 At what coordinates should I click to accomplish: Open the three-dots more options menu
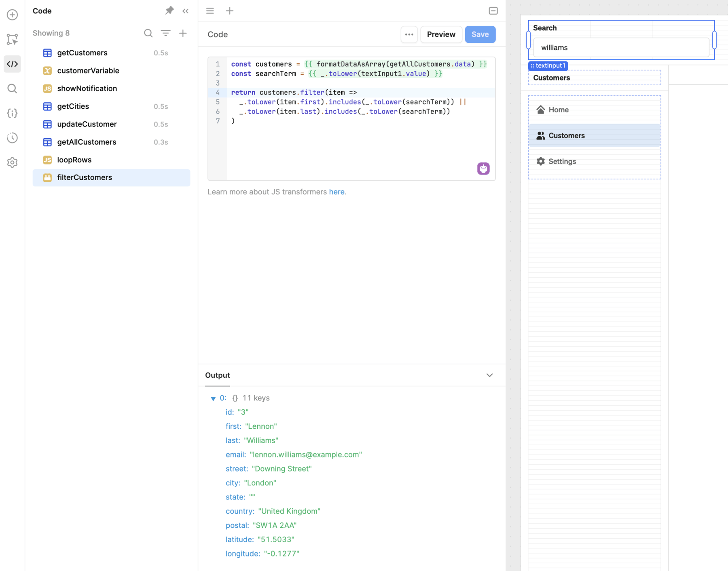tap(409, 34)
